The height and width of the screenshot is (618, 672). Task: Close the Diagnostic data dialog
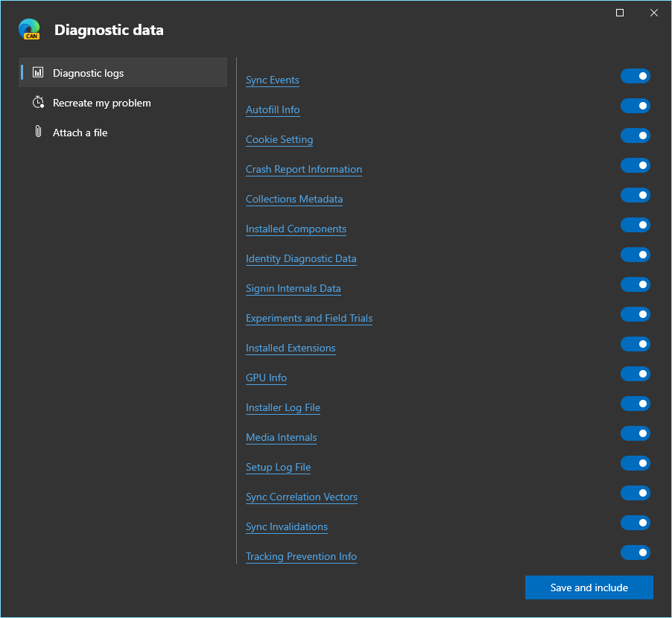pyautogui.click(x=654, y=13)
